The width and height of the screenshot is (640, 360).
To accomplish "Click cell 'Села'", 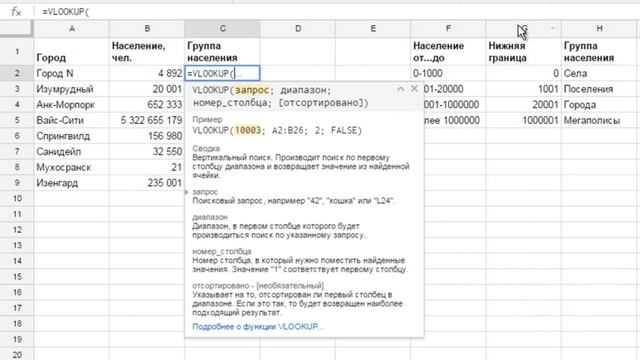I will [599, 73].
